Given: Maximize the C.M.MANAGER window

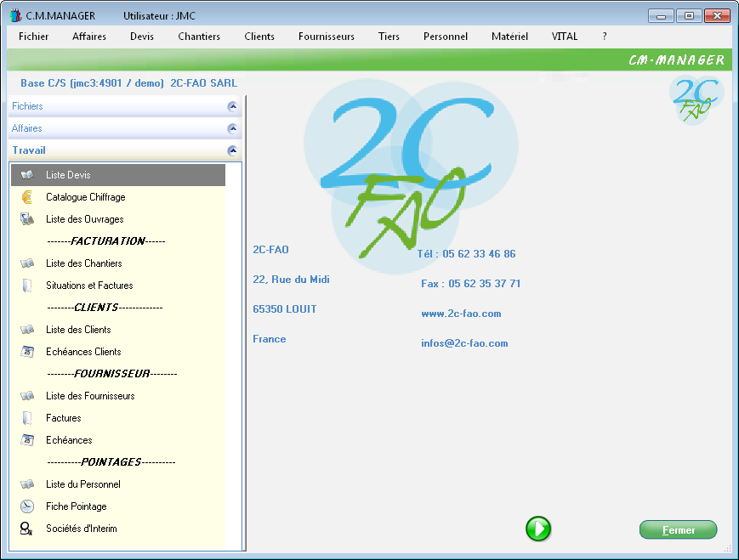Looking at the screenshot, I should coord(689,16).
